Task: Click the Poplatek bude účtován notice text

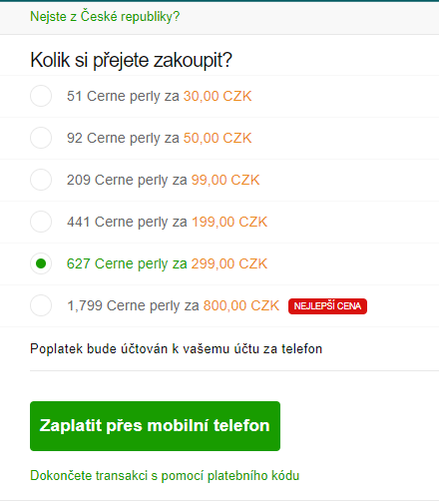Action: click(176, 349)
